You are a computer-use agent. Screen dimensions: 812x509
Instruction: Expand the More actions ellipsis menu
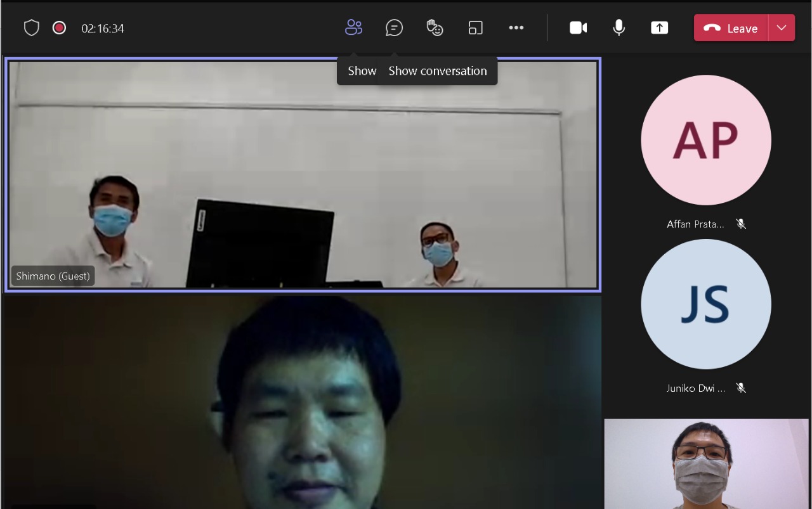(516, 28)
